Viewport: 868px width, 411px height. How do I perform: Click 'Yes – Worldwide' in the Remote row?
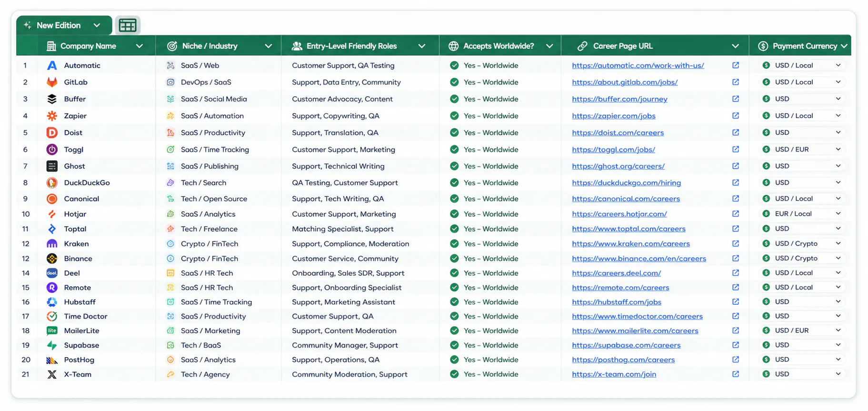(x=491, y=288)
